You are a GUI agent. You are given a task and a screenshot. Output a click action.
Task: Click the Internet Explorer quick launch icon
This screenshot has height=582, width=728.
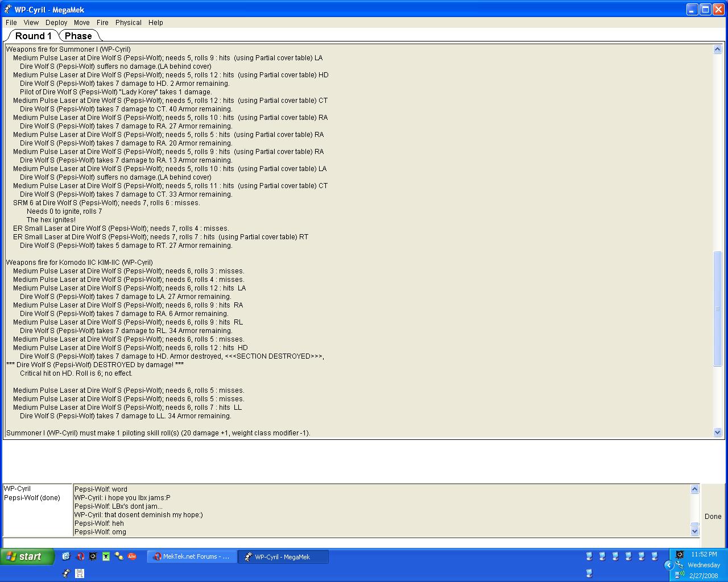66,556
